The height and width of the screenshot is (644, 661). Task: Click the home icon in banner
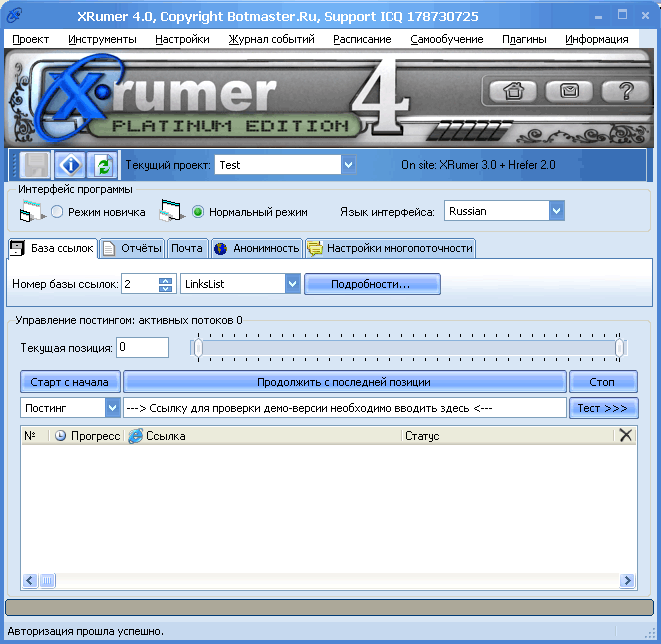[x=513, y=91]
